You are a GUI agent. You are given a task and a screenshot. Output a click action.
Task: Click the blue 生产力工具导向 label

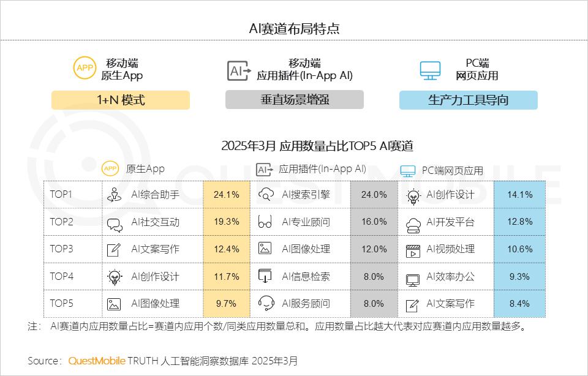[x=469, y=100]
